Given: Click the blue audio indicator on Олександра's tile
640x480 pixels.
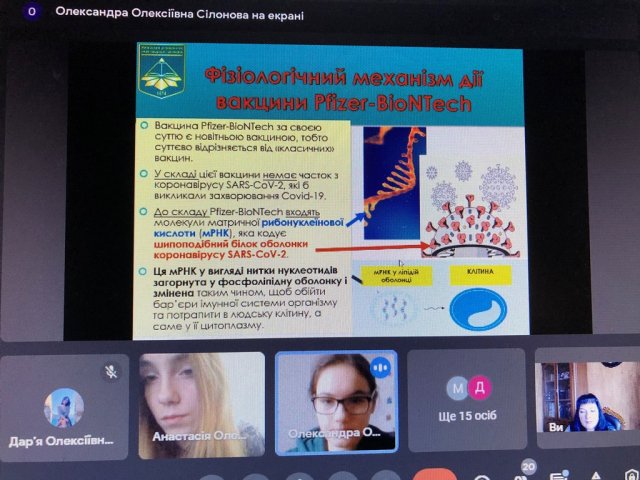Looking at the screenshot, I should click(x=379, y=367).
